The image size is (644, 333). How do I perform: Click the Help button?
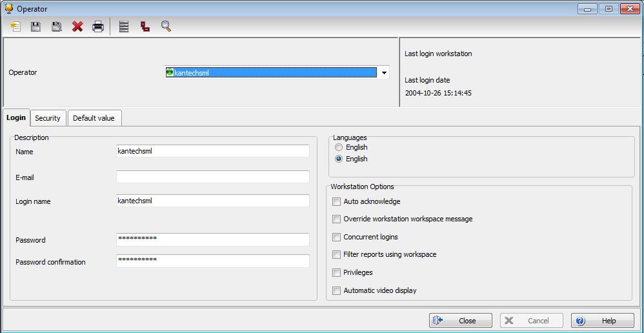[603, 321]
